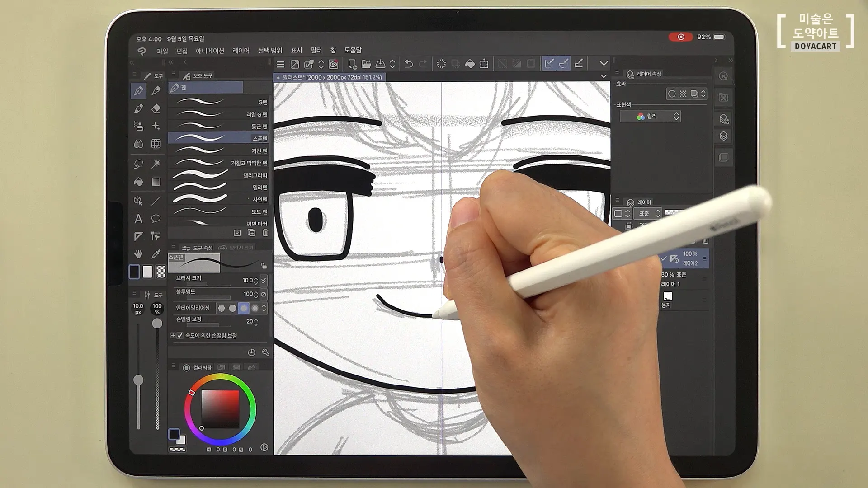
Task: Select the Figure line tool
Action: click(156, 200)
